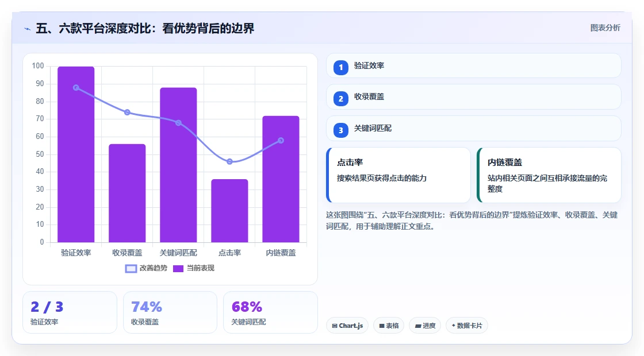644x356 pixels.
Task: Click the 进度 tag chip
Action: click(x=425, y=326)
